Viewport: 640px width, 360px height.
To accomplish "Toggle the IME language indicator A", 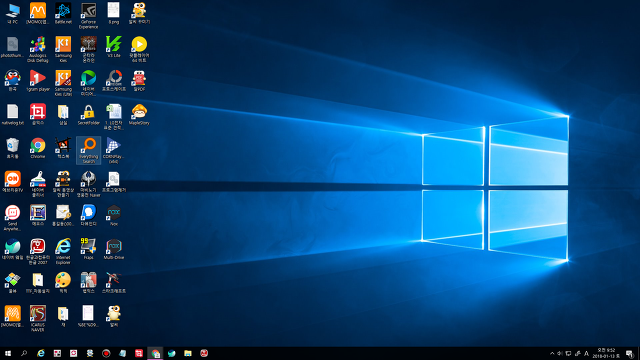I will (x=587, y=353).
